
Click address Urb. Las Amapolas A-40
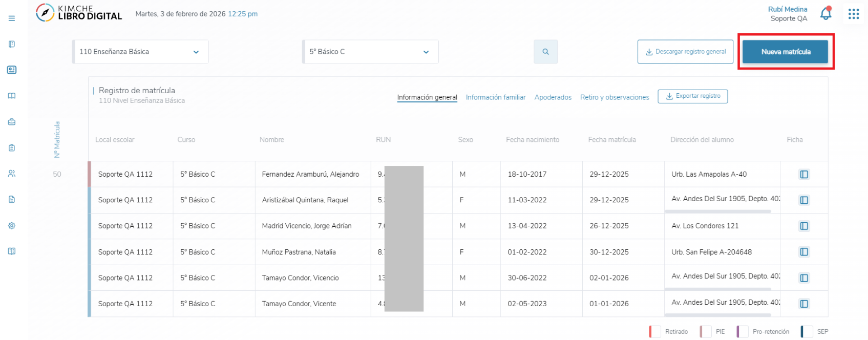click(x=709, y=175)
